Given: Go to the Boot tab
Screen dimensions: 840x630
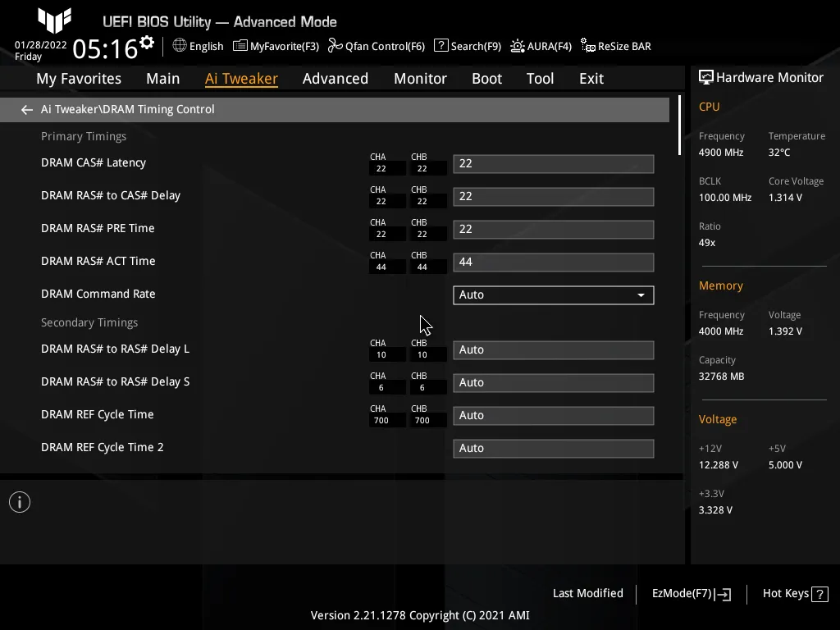Looking at the screenshot, I should pyautogui.click(x=486, y=79).
